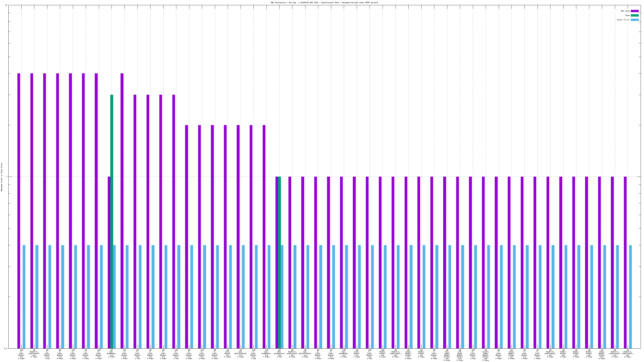
Task: Click the purple Not Spam legend swatch
Action: pyautogui.click(x=635, y=11)
